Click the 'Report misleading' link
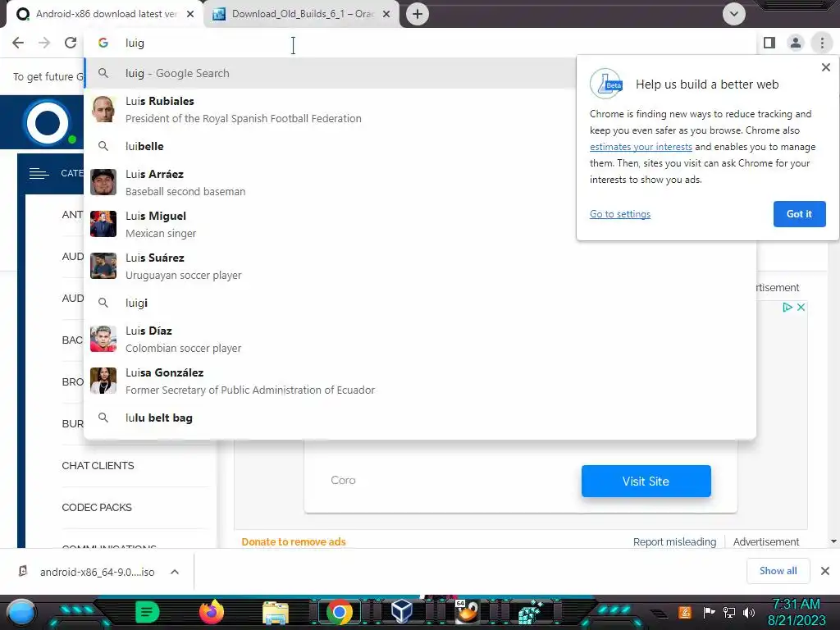840x630 pixels. (x=674, y=541)
